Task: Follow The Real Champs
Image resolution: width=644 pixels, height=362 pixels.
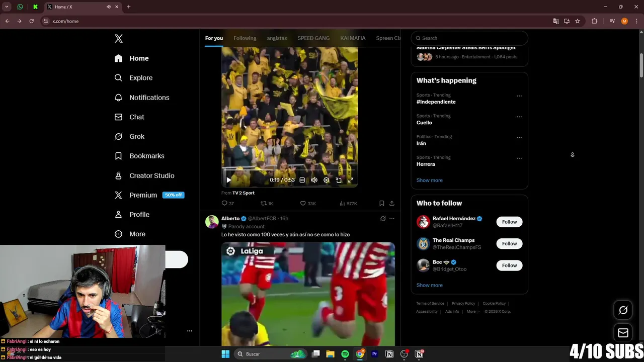Action: tap(509, 243)
